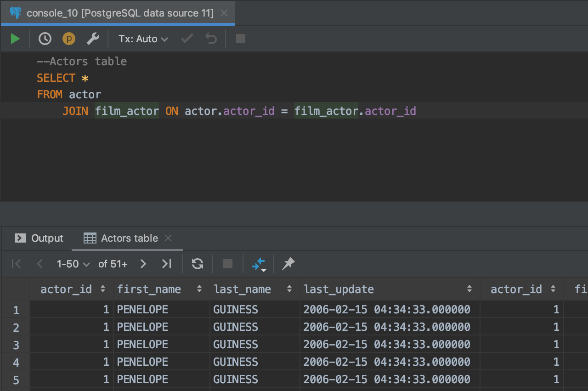Expand the 1-50 page size dropdown
The width and height of the screenshot is (588, 391).
(73, 264)
